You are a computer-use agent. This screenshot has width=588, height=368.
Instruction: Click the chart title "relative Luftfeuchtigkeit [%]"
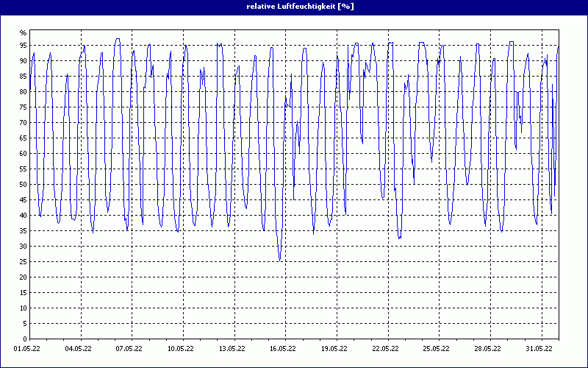click(x=294, y=7)
